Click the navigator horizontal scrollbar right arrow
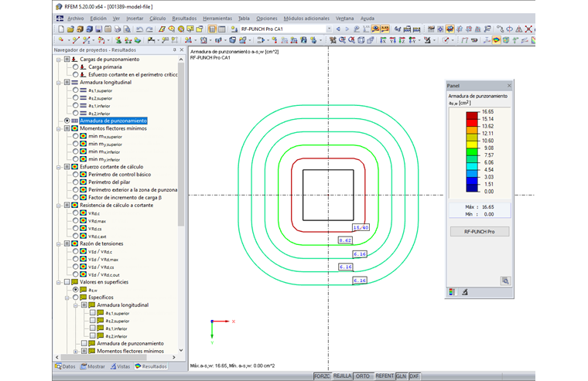Viewport: 588px width, 381px height. [173, 357]
